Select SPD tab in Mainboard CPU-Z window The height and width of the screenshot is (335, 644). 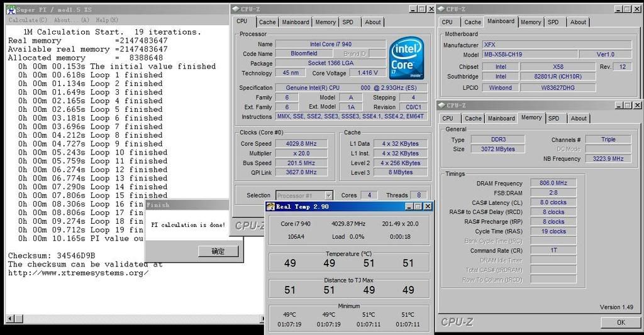click(x=553, y=22)
